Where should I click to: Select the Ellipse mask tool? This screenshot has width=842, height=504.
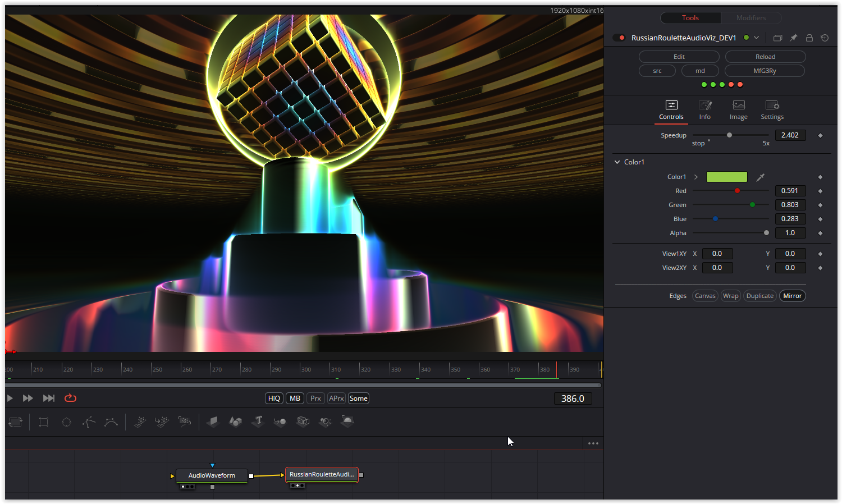coord(66,422)
